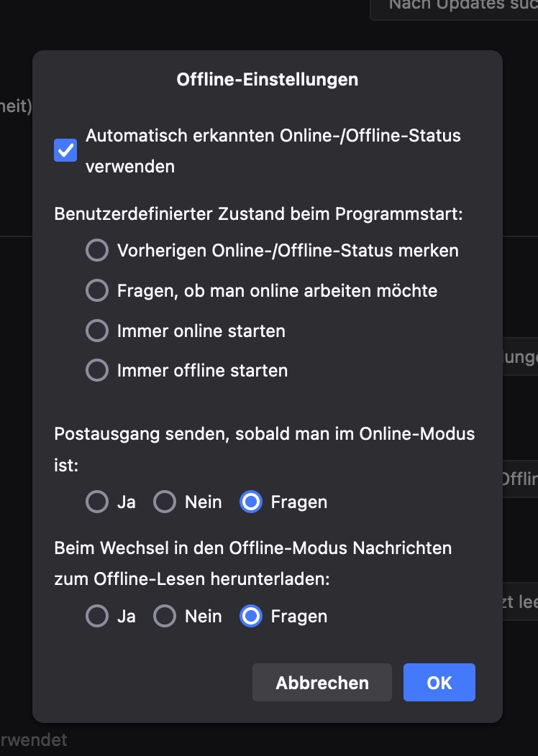The height and width of the screenshot is (756, 538).
Task: Click the 'Nach Updates suchen' button behind dialog
Action: 454,9
